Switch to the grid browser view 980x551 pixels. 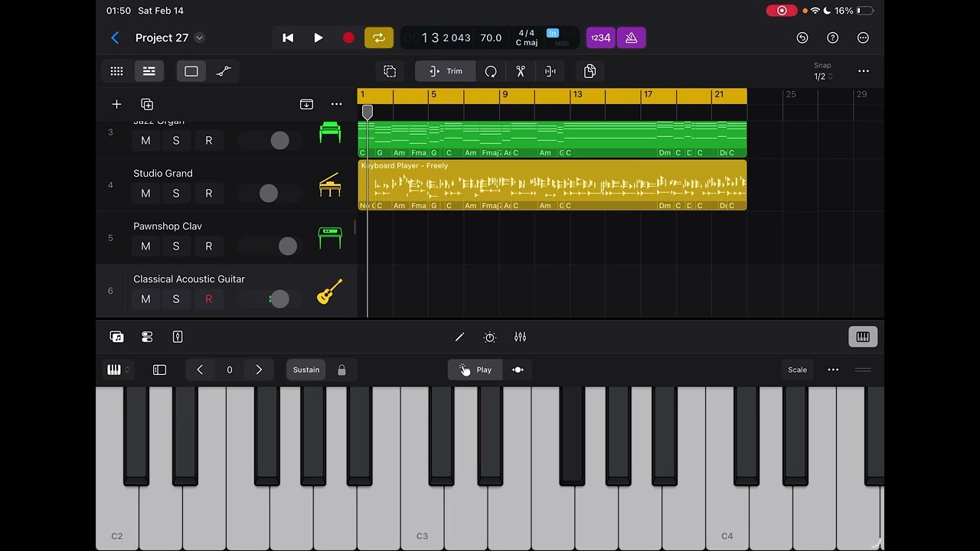point(116,71)
